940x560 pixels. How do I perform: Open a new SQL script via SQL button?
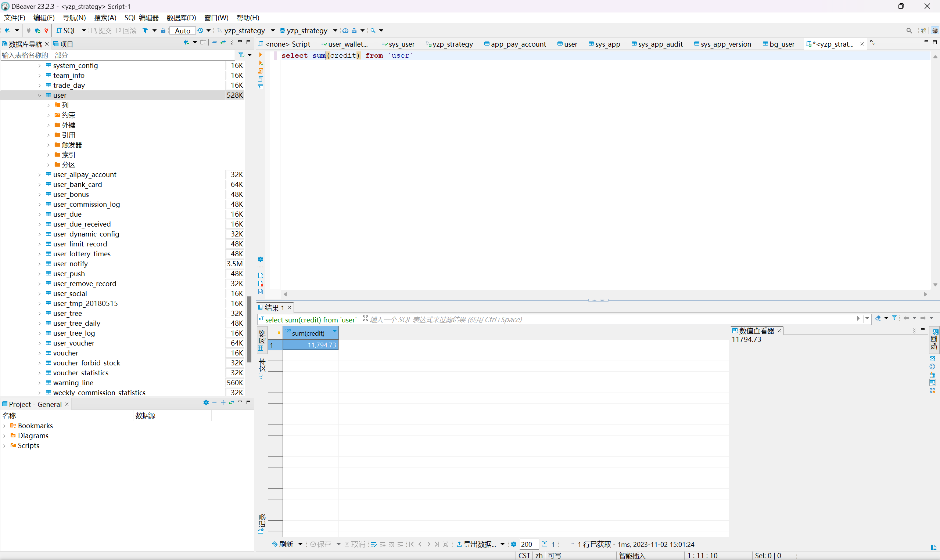(x=67, y=30)
